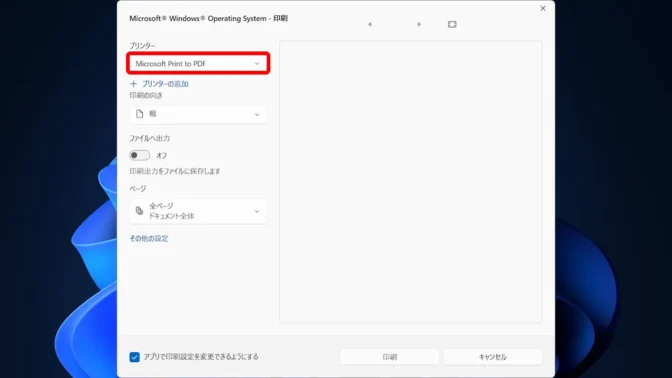Click the 印刷 button
Image resolution: width=672 pixels, height=378 pixels.
coord(390,357)
